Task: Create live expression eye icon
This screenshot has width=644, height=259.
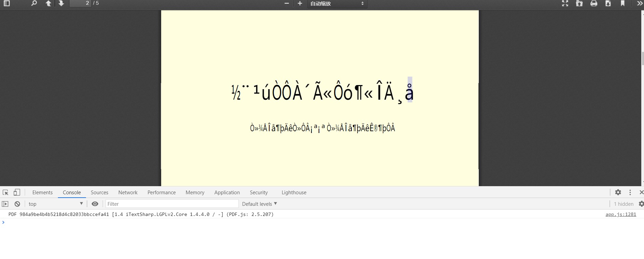Action: point(95,204)
